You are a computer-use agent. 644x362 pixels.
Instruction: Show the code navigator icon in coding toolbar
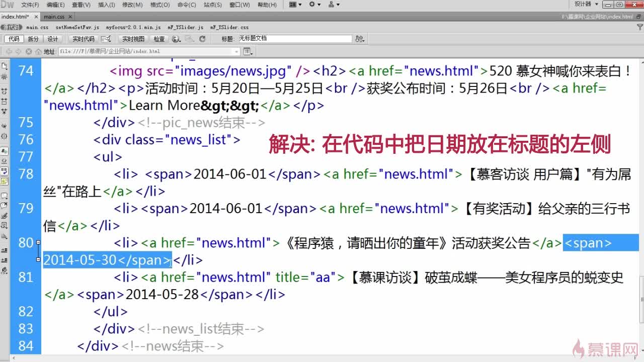(x=4, y=77)
